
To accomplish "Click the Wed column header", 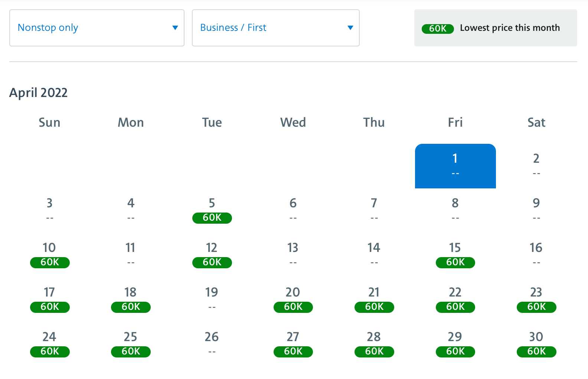I will [x=293, y=122].
